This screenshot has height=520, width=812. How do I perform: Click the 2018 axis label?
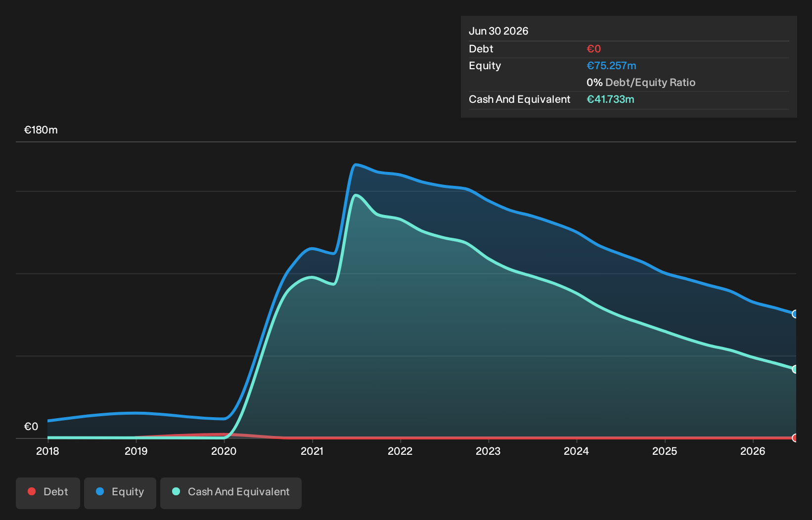coord(47,451)
